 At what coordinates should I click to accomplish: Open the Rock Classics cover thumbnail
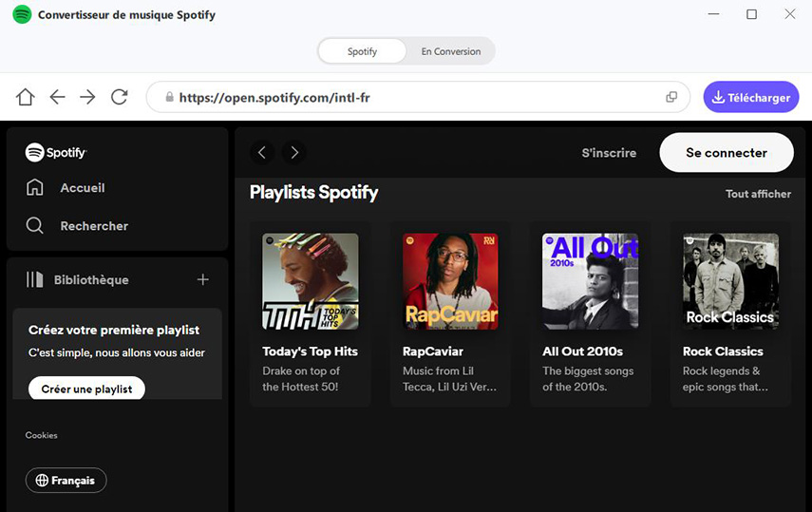(x=730, y=281)
